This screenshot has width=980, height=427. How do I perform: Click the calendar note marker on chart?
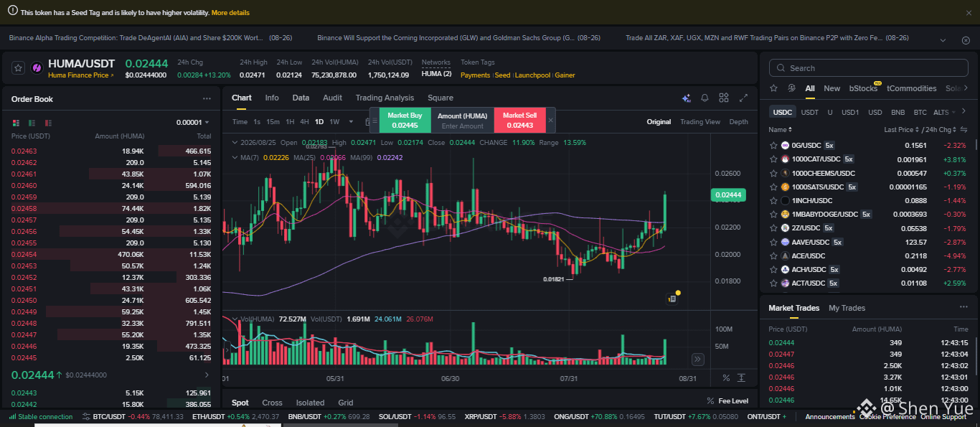[x=672, y=299]
